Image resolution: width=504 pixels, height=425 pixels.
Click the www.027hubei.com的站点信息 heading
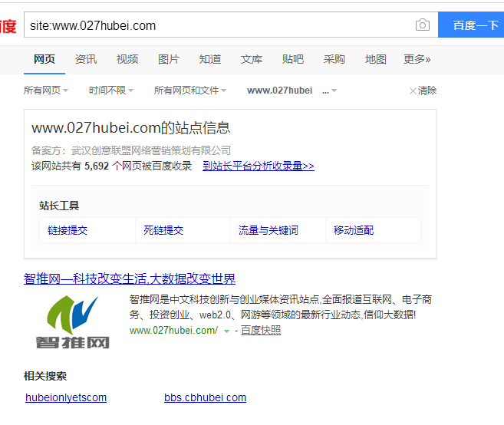(x=131, y=128)
